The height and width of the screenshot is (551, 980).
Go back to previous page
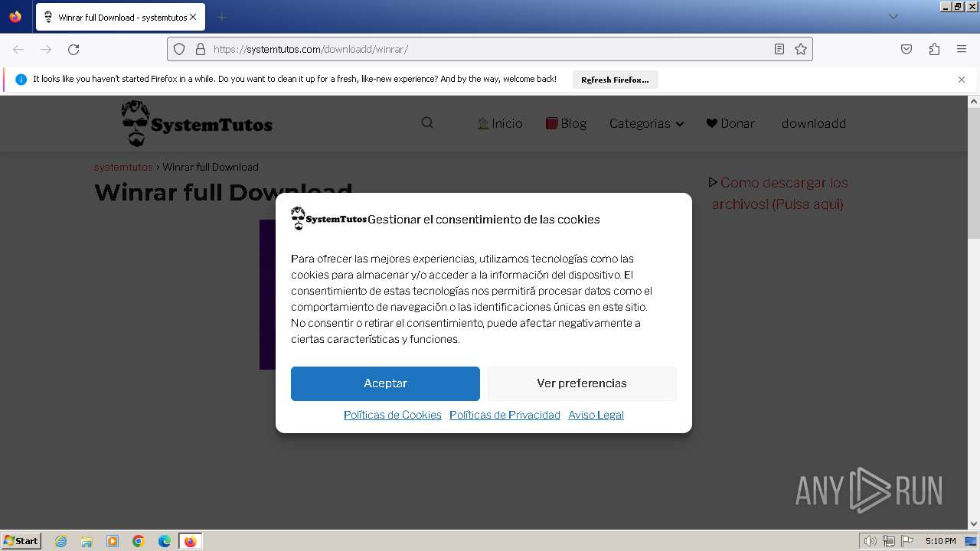tap(18, 49)
